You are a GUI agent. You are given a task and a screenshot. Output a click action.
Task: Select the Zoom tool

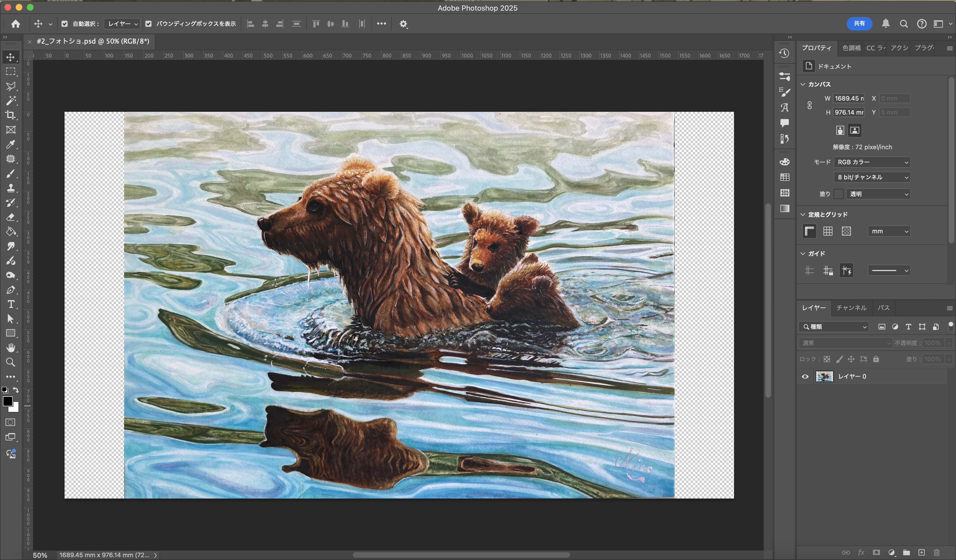click(x=11, y=362)
